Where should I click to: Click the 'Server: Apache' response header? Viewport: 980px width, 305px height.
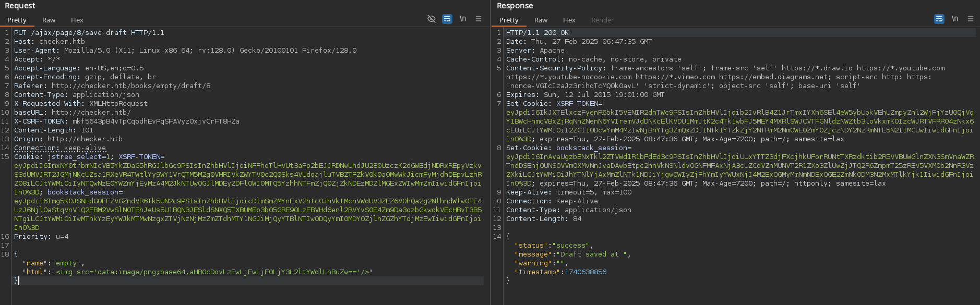pyautogui.click(x=535, y=50)
